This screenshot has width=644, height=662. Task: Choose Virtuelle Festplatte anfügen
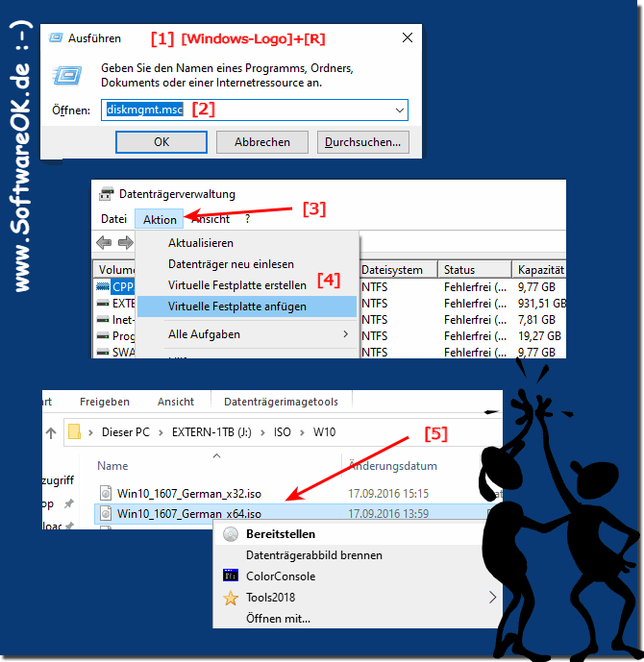pyautogui.click(x=247, y=306)
